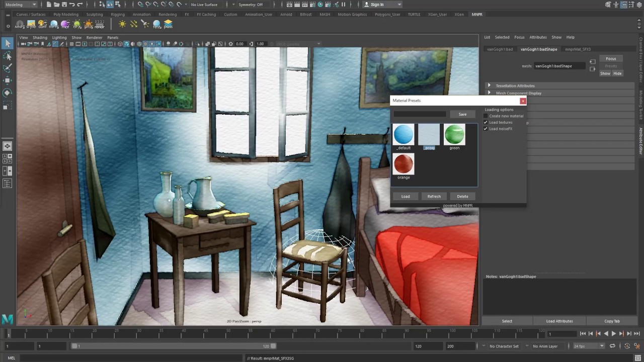The height and width of the screenshot is (362, 644).
Task: Click the Copy Tab button
Action: 612,321
